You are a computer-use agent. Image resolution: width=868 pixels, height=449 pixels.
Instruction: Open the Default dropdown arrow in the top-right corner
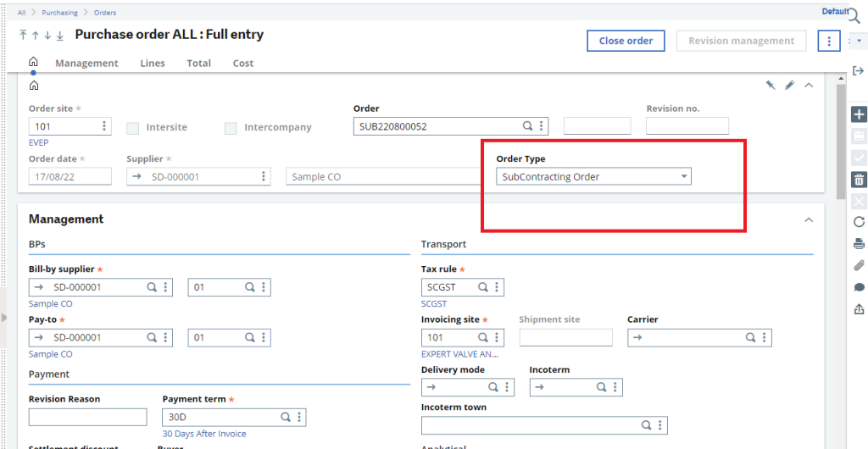pos(860,41)
